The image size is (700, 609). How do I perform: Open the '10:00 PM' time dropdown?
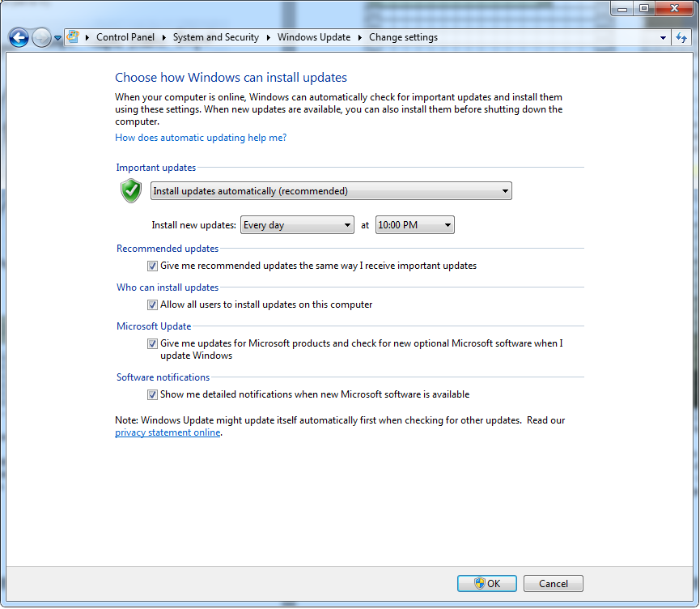click(414, 225)
